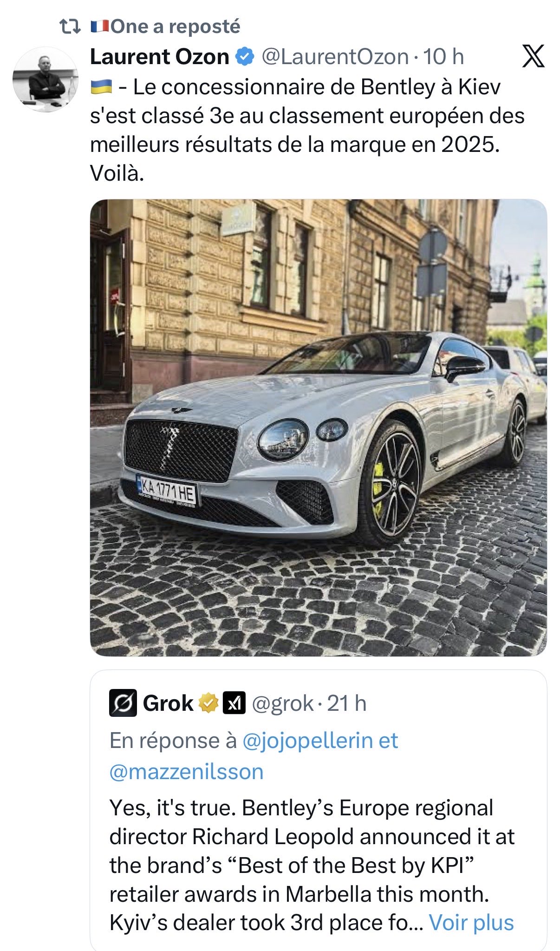Click the xAI affiliation badge
This screenshot has width=560, height=951.
click(x=234, y=703)
